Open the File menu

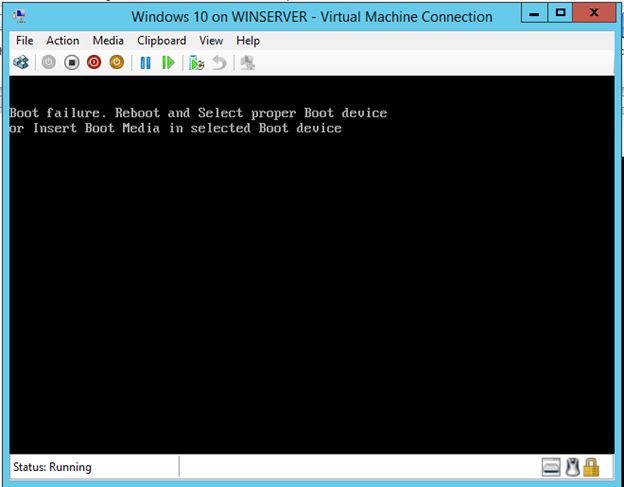pyautogui.click(x=25, y=41)
